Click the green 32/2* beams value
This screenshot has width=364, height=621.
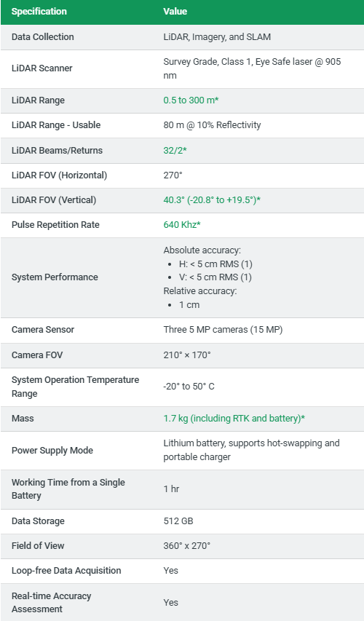click(x=175, y=151)
